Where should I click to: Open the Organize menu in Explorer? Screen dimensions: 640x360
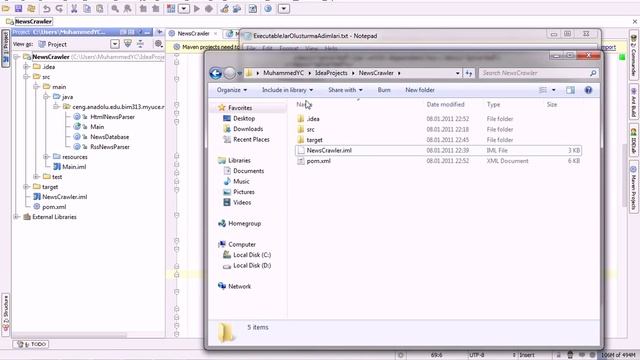231,90
